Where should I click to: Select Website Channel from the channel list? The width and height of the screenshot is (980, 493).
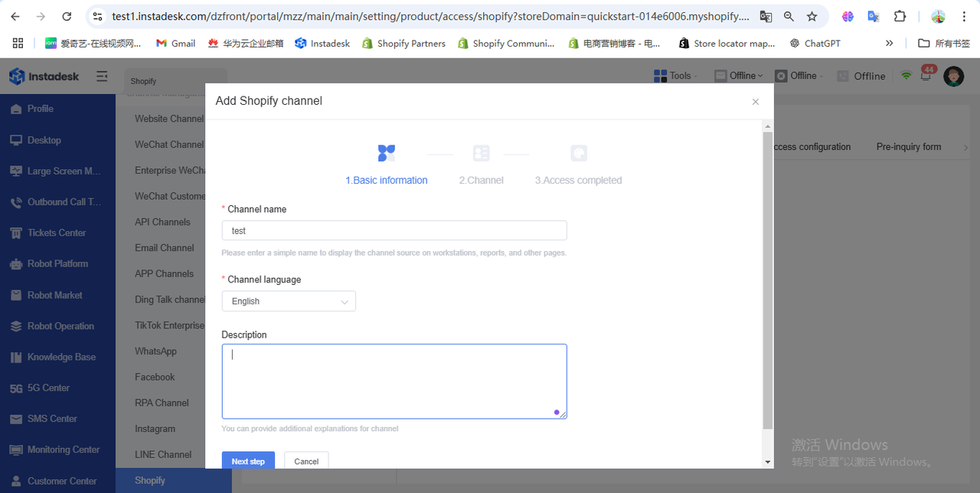coord(169,119)
